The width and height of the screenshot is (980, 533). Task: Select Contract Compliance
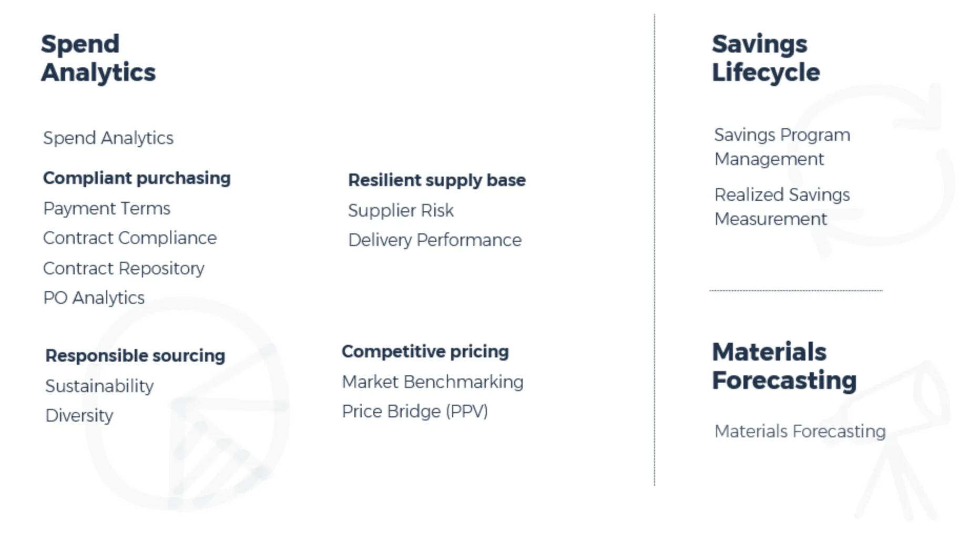[x=130, y=238]
